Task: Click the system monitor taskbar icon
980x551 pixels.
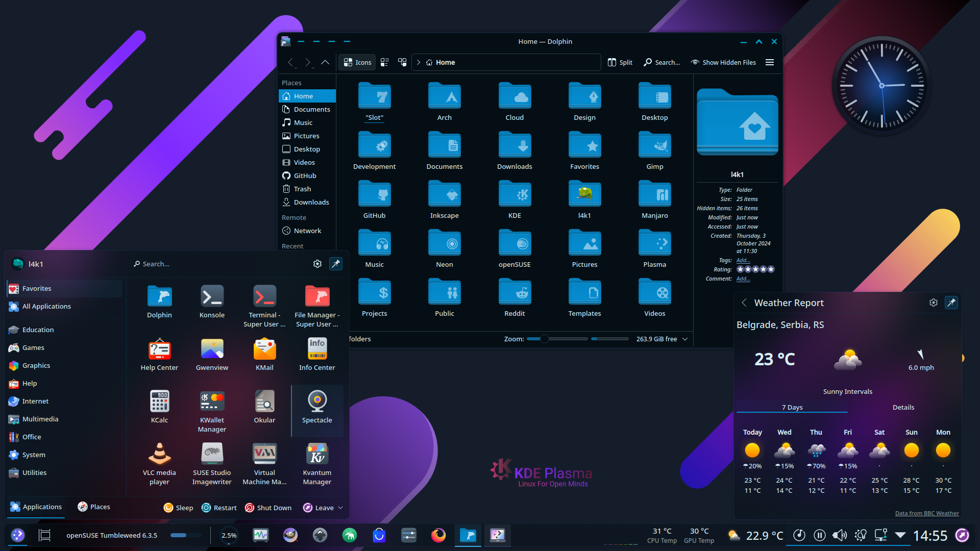Action: point(260,535)
